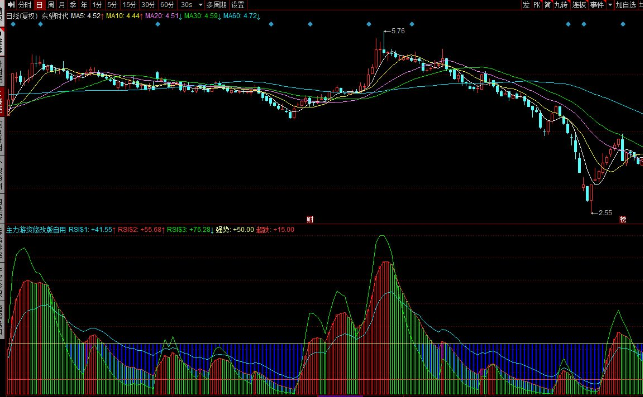The image size is (643, 397).
Task: Toggle the 事件 events overlay
Action: pyautogui.click(x=597, y=5)
